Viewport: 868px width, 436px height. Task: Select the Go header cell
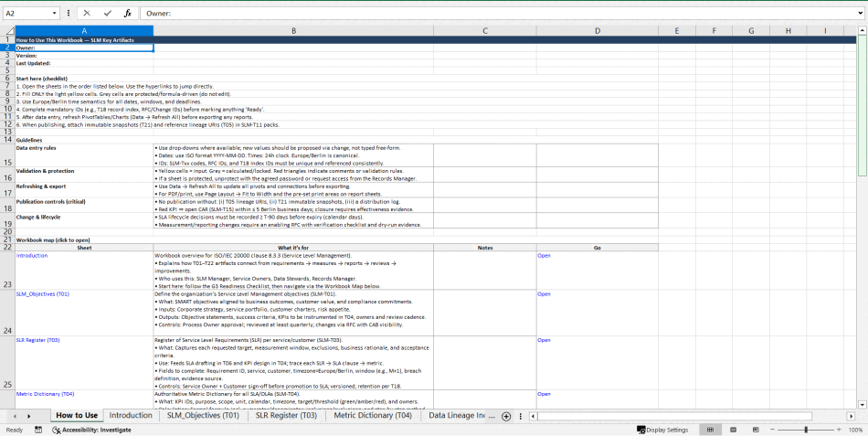[x=598, y=248]
